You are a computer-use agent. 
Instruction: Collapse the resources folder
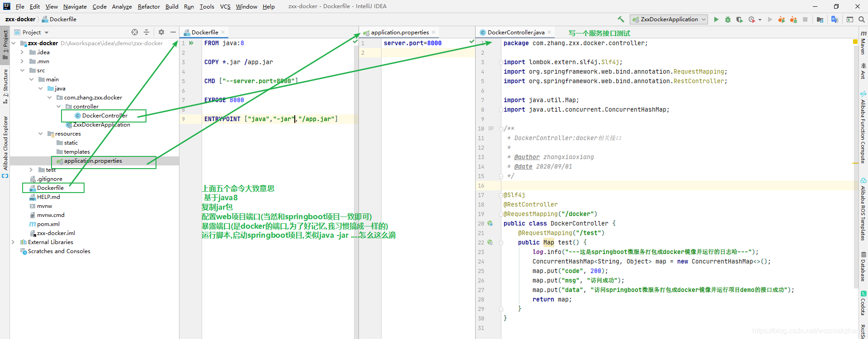41,134
